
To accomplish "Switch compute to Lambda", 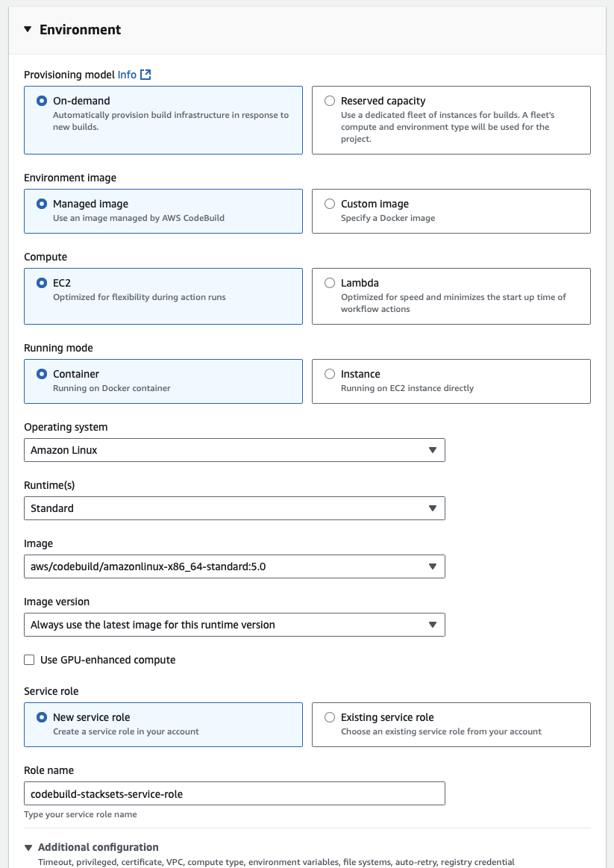I will 330,283.
